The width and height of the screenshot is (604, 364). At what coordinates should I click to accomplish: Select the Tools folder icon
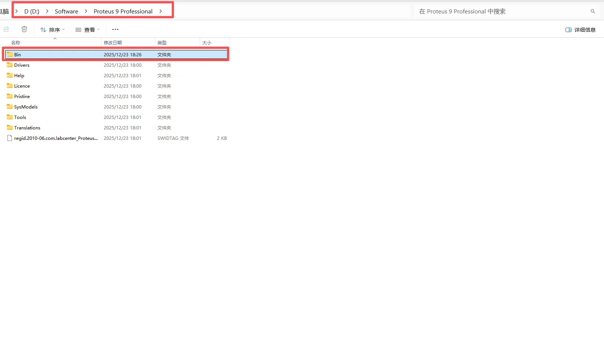click(10, 117)
